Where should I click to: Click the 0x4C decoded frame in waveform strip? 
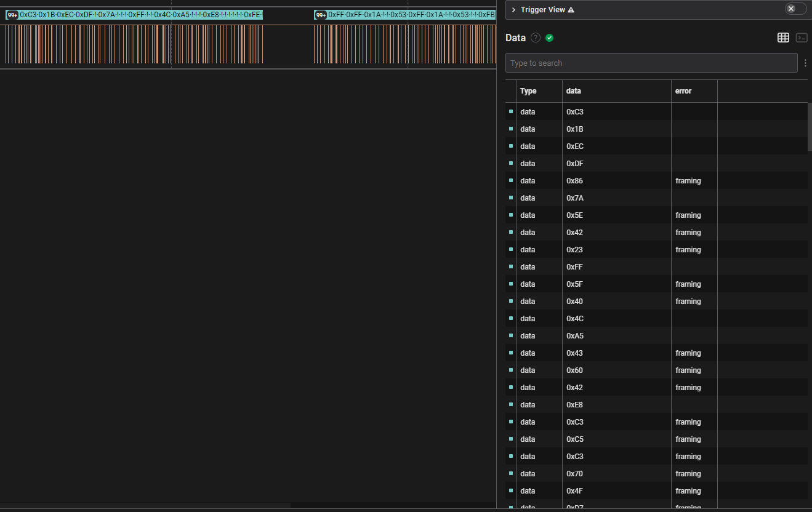[162, 15]
